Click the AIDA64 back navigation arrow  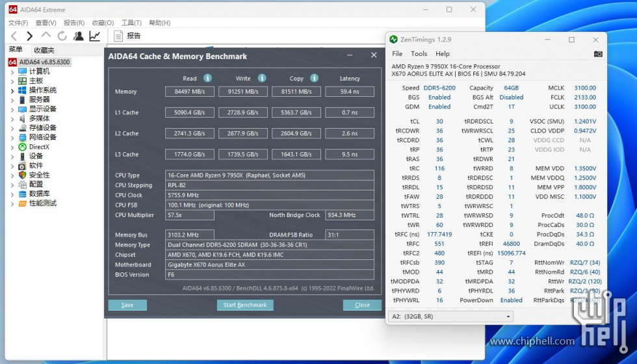(x=14, y=36)
